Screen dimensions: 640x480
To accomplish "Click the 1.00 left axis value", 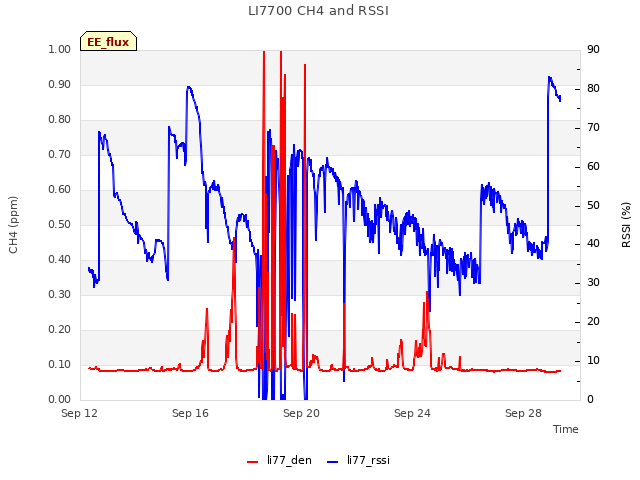I will tap(60, 49).
